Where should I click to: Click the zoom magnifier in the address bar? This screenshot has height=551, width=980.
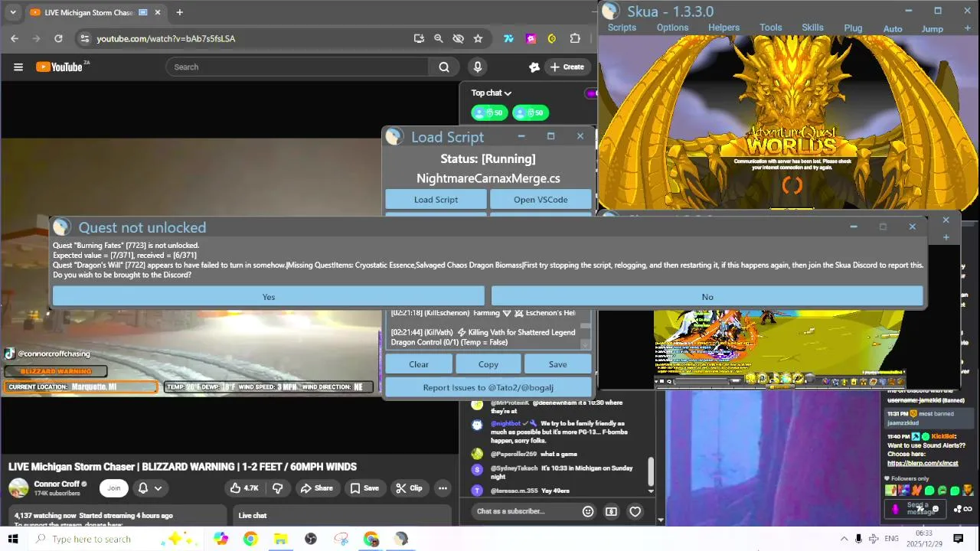[x=439, y=38]
